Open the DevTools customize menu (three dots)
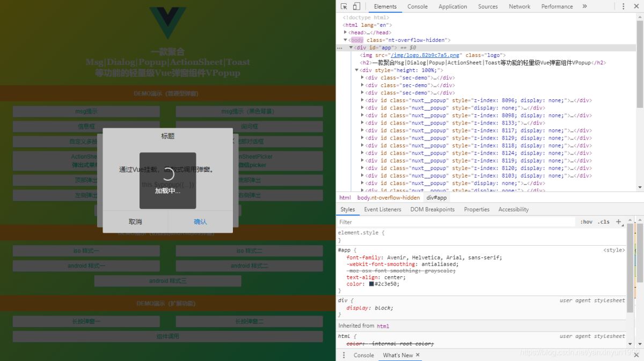 (x=623, y=6)
